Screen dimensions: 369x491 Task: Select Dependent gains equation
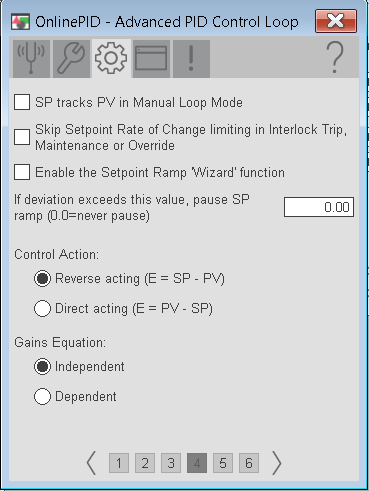pos(42,396)
